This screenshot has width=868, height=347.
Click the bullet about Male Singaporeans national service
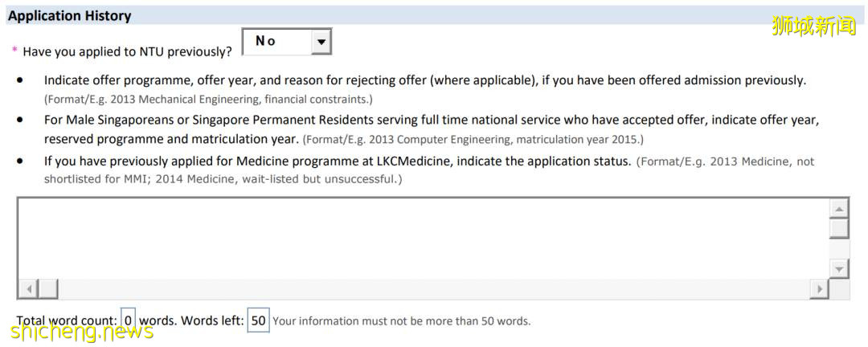[431, 120]
